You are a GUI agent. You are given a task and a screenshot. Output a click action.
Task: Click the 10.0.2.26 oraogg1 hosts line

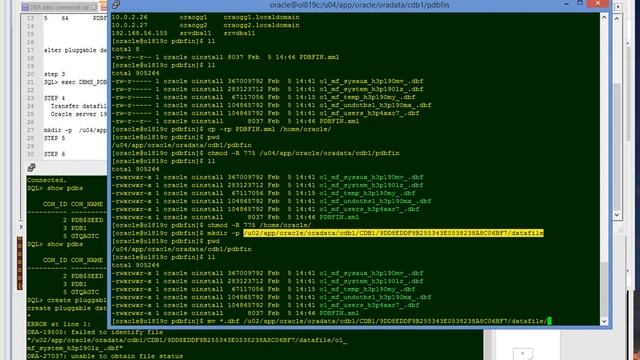click(205, 17)
